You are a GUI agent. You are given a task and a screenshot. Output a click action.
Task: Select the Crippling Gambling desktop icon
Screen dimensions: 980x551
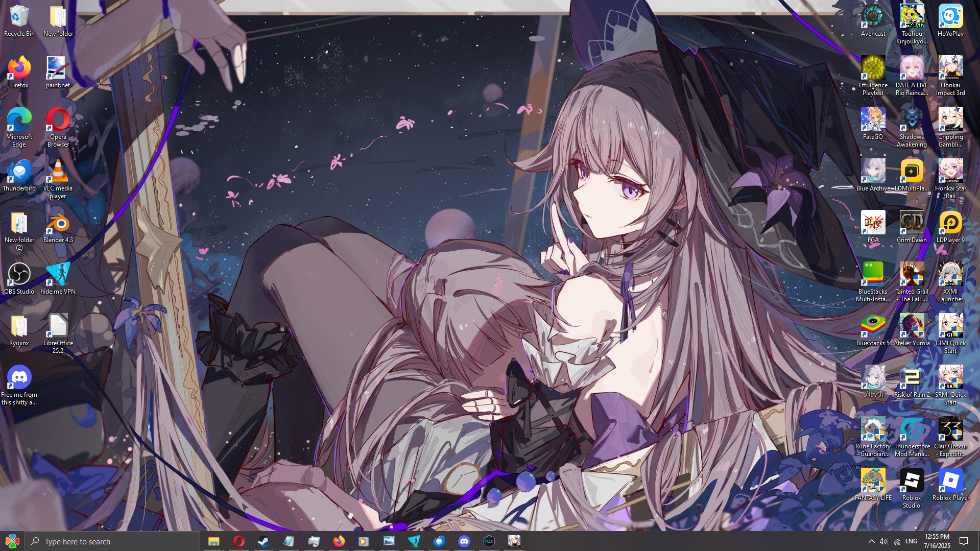click(x=950, y=128)
